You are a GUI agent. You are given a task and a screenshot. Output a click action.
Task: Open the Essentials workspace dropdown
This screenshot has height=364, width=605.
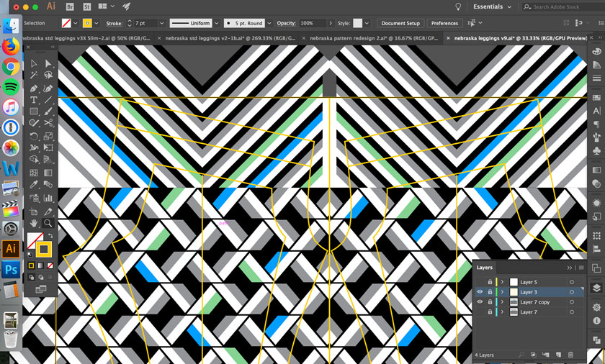point(493,7)
